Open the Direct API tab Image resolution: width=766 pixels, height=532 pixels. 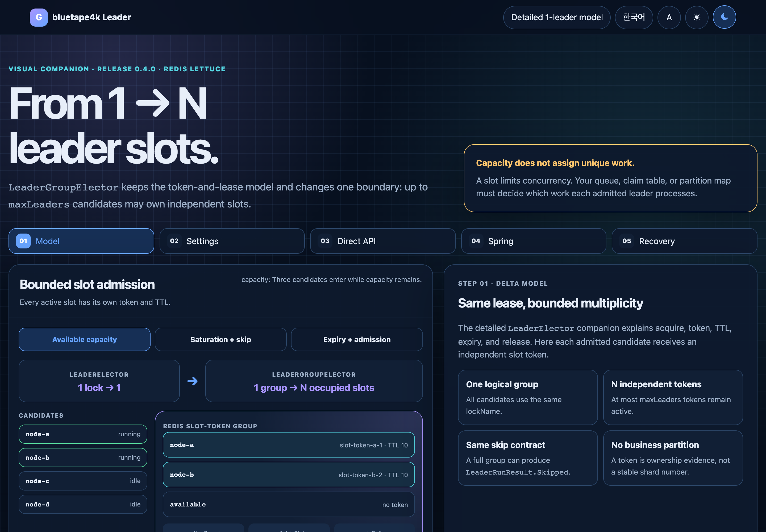[x=383, y=241]
